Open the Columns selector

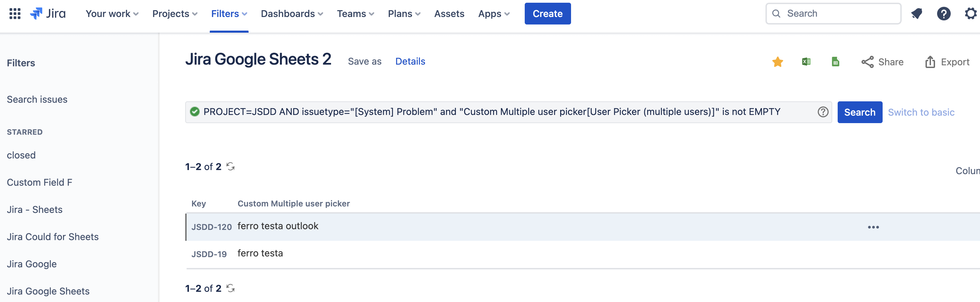pos(967,171)
